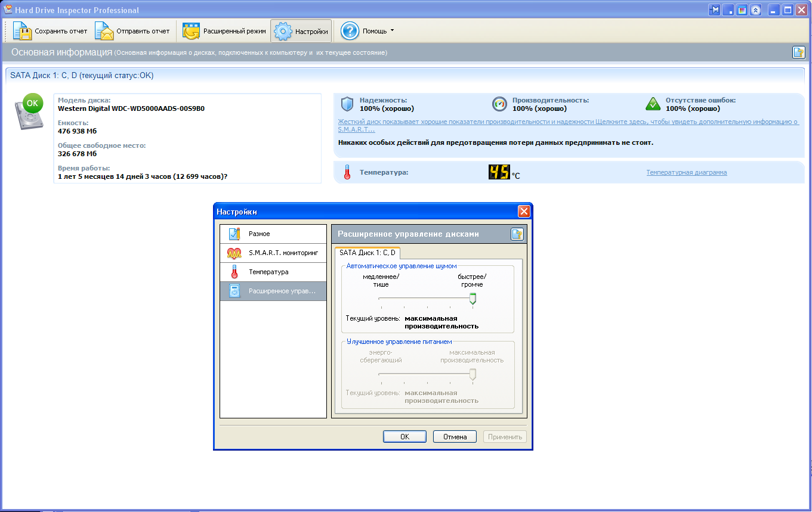Screen dimensions: 812x512
Task: Click the S.M.A.R.T. additional information link
Action: click(567, 125)
